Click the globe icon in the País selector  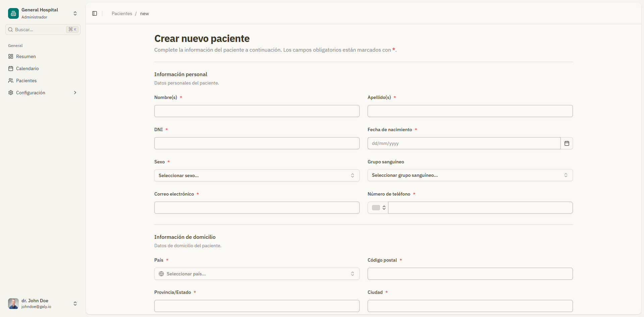(161, 274)
